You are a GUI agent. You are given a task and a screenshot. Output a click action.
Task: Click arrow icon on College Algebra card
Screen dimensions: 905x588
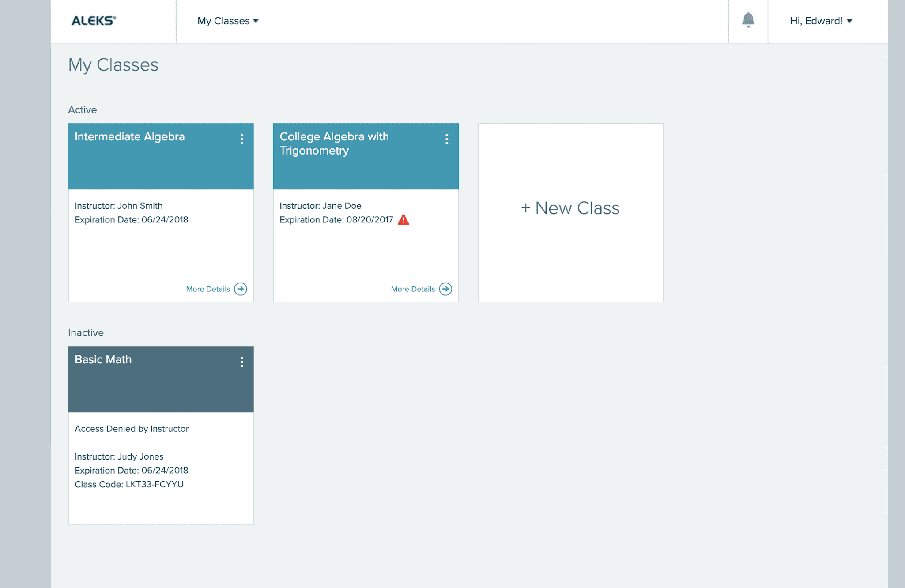coord(445,289)
